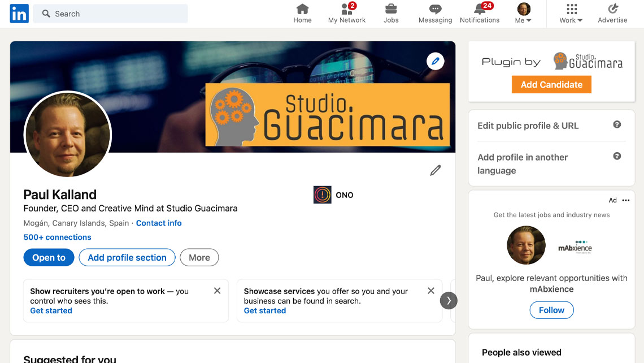Click the LinkedIn logo icon
Screen dimensions: 644x363
point(19,14)
